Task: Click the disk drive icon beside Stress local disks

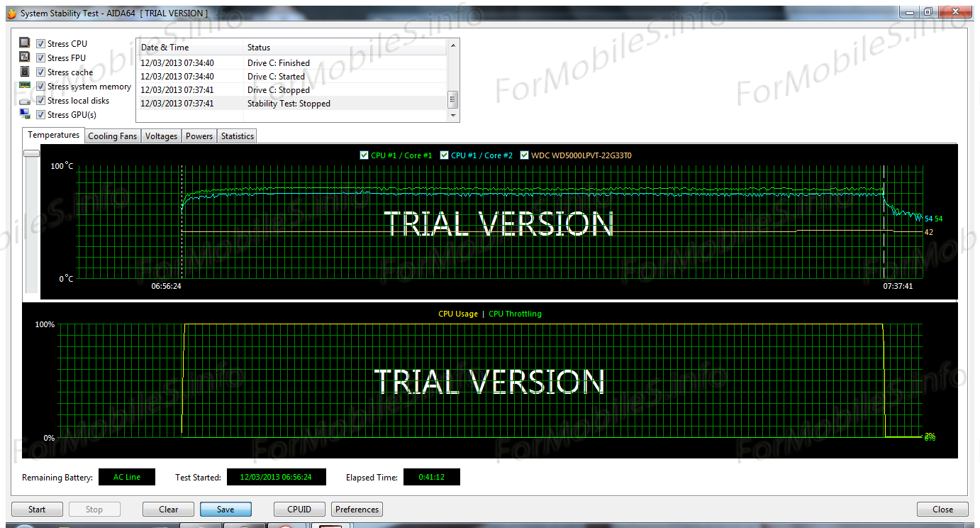Action: coord(25,101)
